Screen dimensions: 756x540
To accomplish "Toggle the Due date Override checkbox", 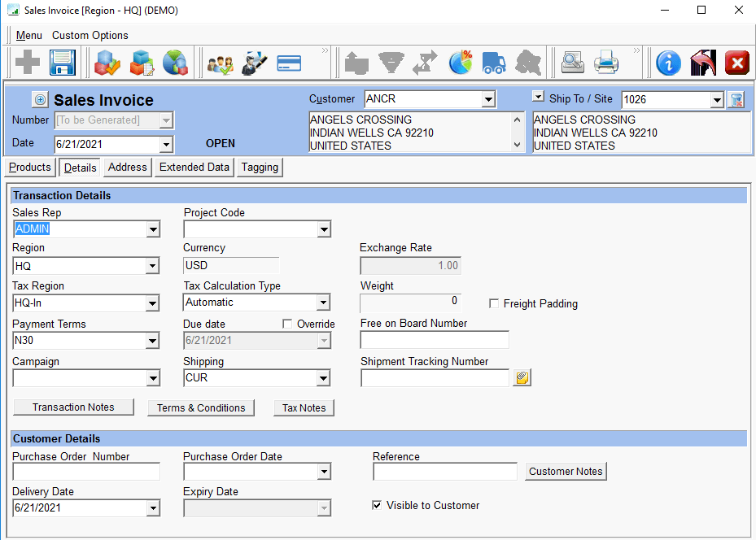I will [287, 324].
